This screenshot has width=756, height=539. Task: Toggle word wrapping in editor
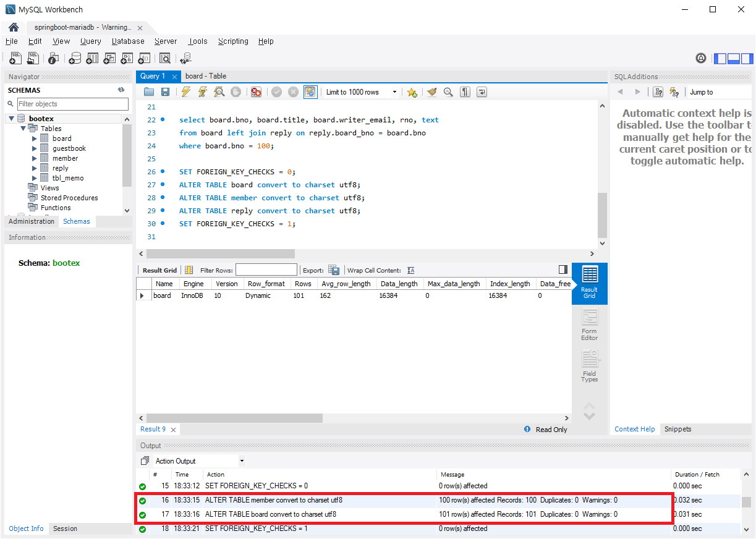click(482, 92)
